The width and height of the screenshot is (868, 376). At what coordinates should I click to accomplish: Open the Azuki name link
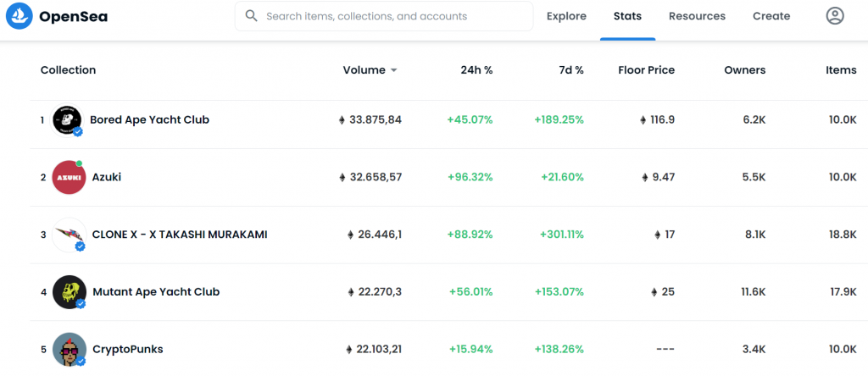tap(106, 178)
